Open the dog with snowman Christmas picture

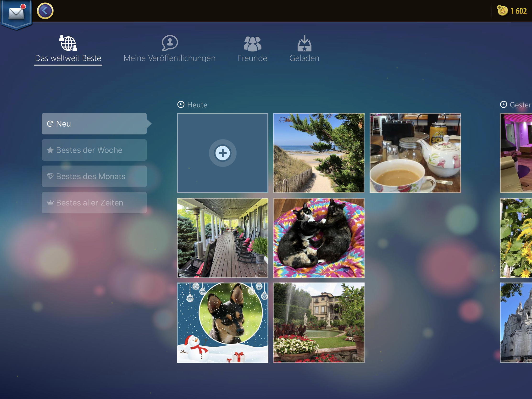(222, 322)
